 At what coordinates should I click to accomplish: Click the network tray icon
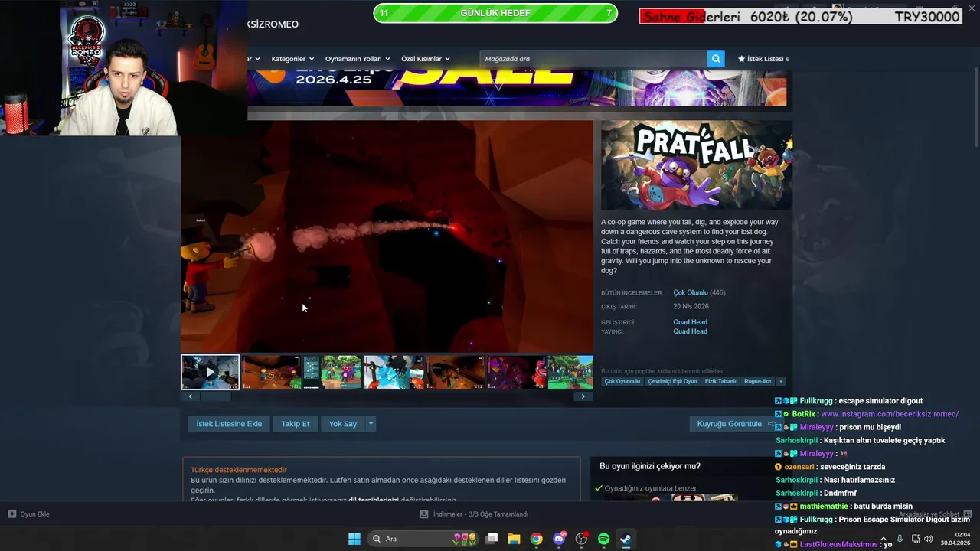click(x=916, y=539)
